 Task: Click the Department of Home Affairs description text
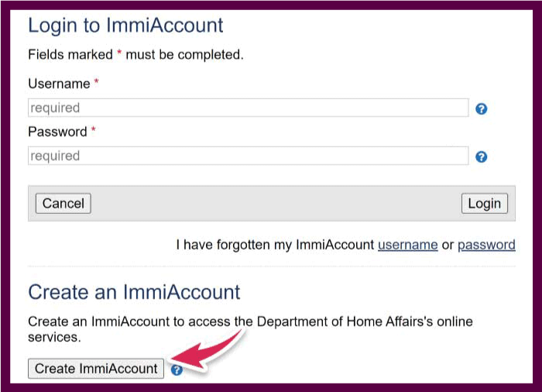click(250, 329)
